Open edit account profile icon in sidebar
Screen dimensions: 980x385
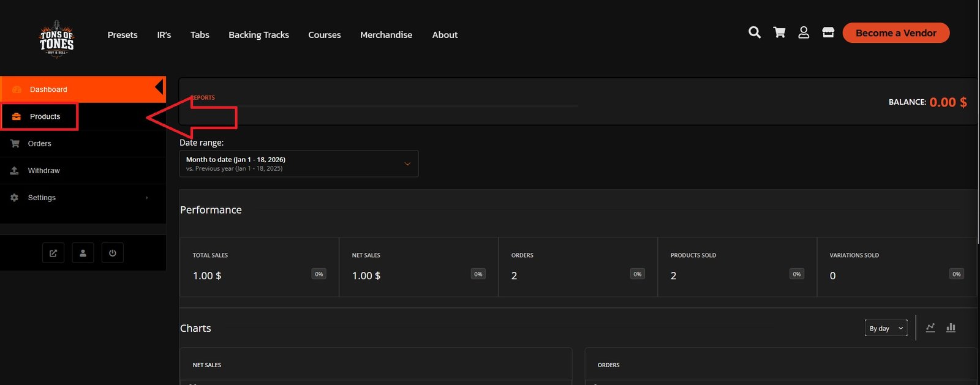click(83, 253)
